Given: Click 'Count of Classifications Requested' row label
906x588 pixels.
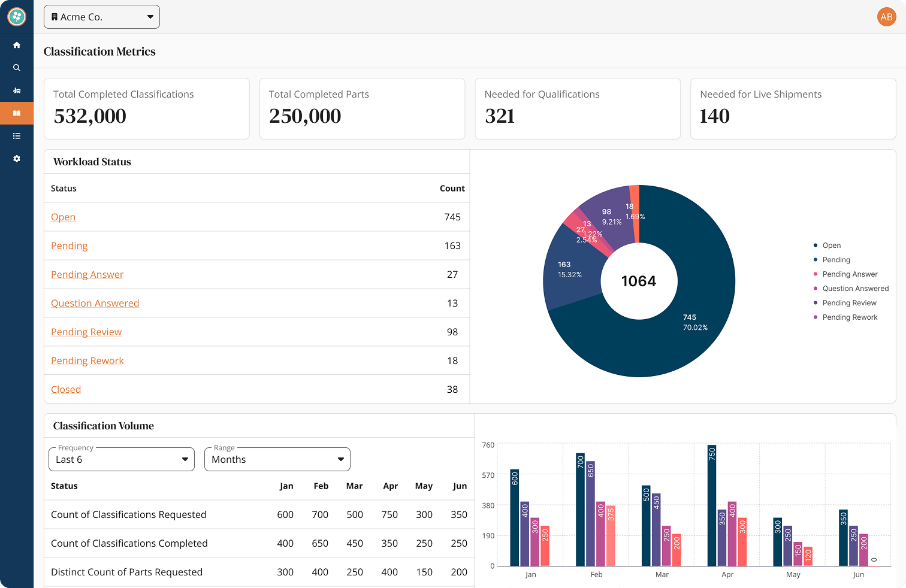Looking at the screenshot, I should tap(128, 514).
